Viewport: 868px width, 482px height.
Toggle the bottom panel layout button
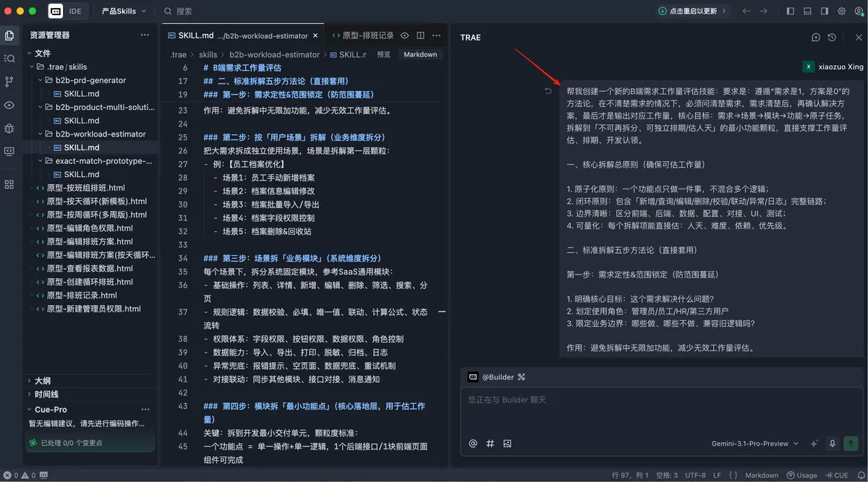point(807,12)
